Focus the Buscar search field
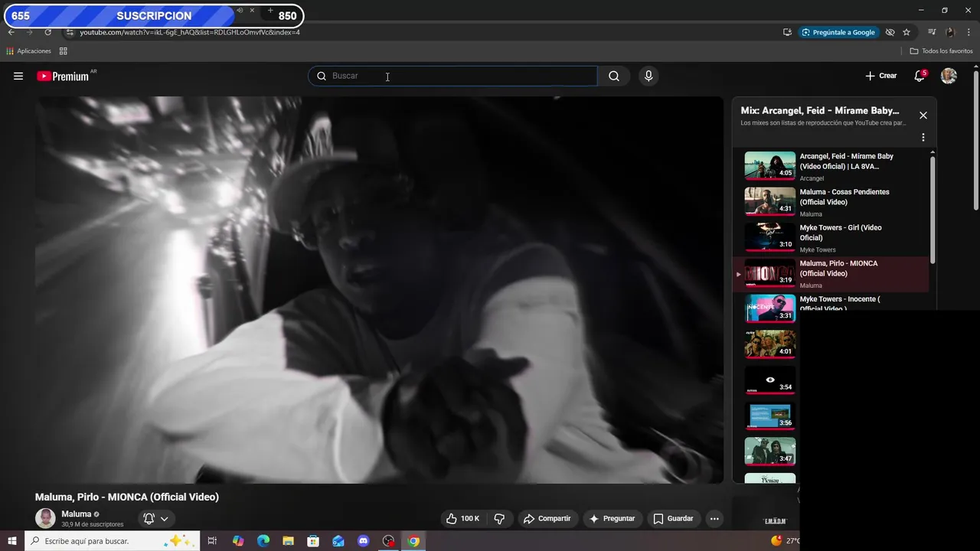Viewport: 980px width, 551px height. pyautogui.click(x=452, y=76)
